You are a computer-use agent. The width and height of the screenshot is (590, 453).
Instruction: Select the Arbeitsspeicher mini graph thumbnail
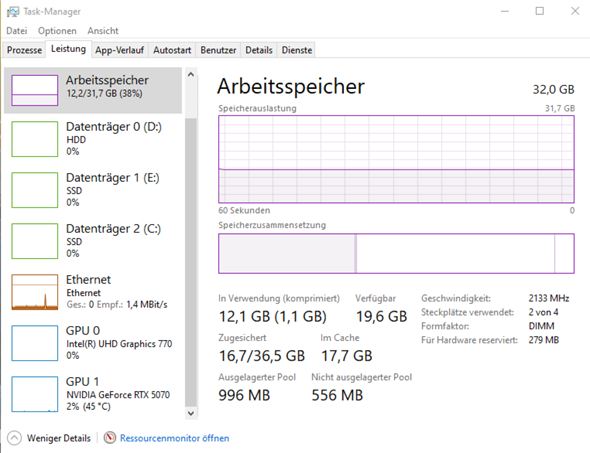click(35, 90)
